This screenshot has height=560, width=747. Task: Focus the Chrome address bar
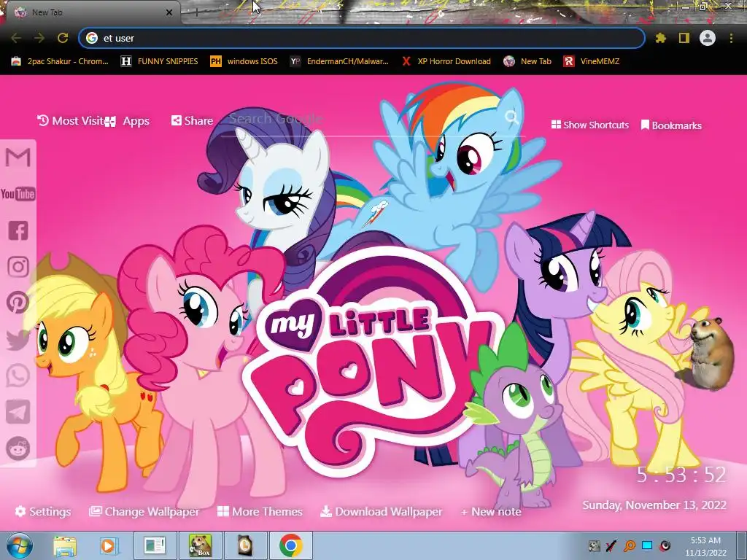pos(362,38)
